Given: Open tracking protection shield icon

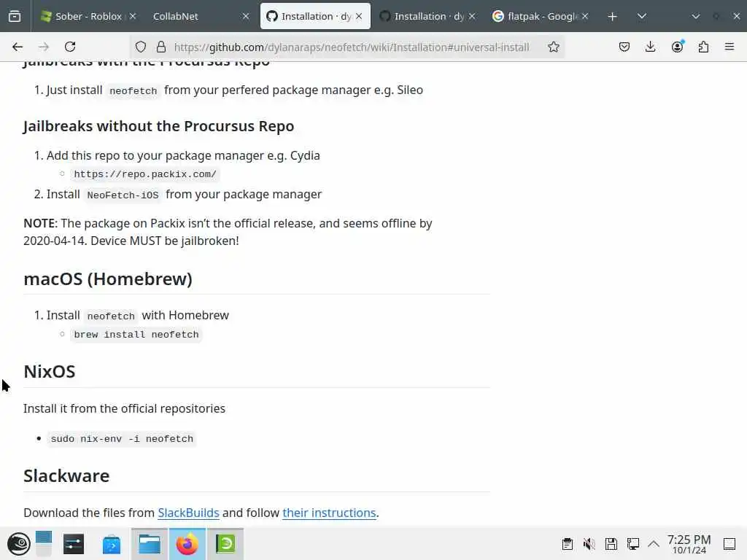Looking at the screenshot, I should [x=141, y=47].
